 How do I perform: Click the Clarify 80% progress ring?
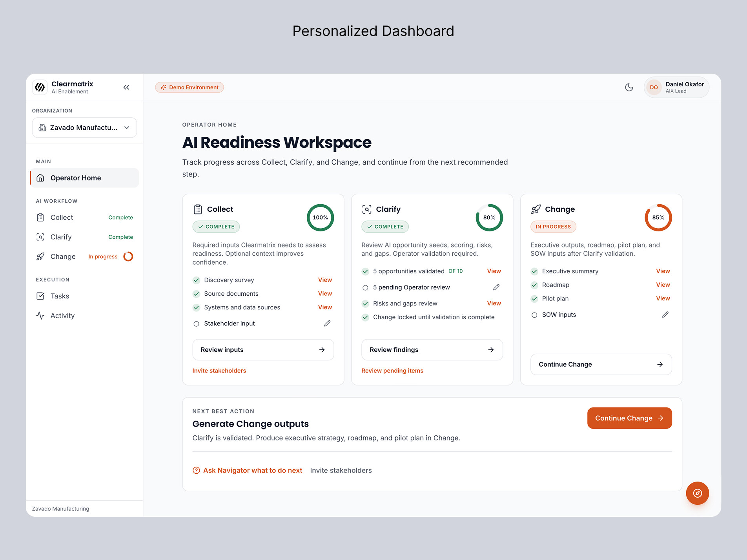pos(489,218)
